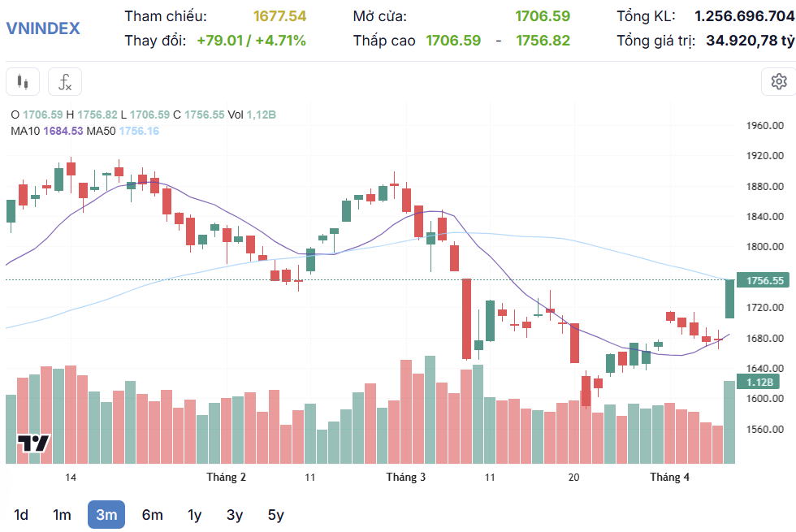Click the 1960.00 price axis label
The width and height of the screenshot is (796, 532).
coord(764,126)
